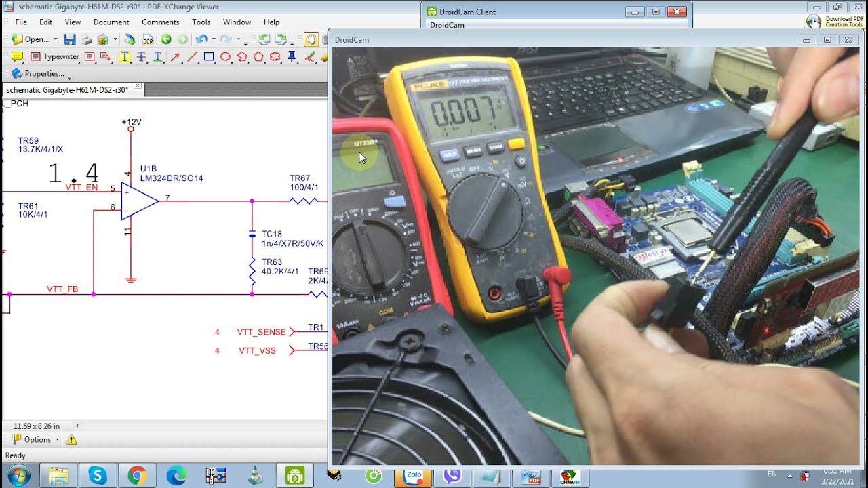
Task: Choose the red Oval tool
Action: click(225, 57)
